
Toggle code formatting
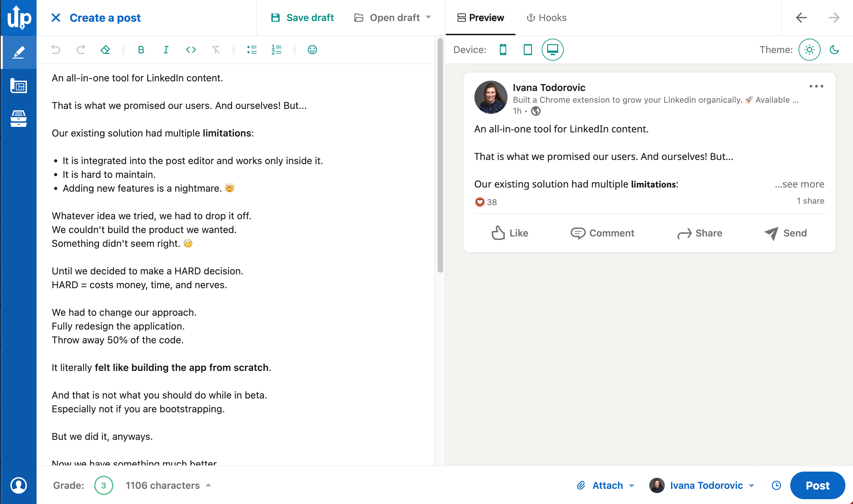click(x=191, y=50)
